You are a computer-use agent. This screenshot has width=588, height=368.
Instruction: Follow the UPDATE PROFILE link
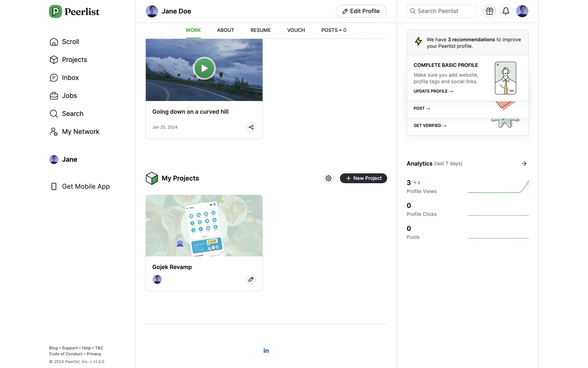(433, 91)
